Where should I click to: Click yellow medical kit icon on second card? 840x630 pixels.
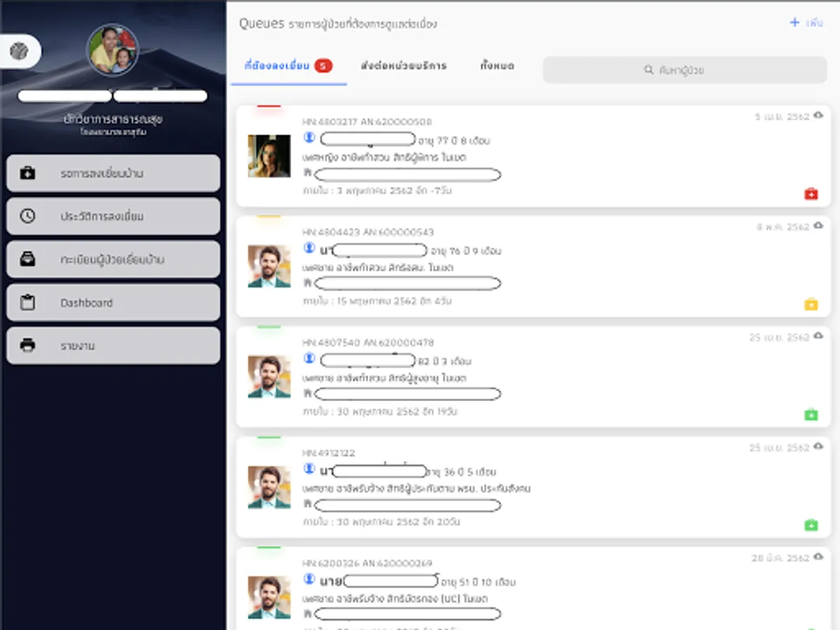pyautogui.click(x=811, y=304)
